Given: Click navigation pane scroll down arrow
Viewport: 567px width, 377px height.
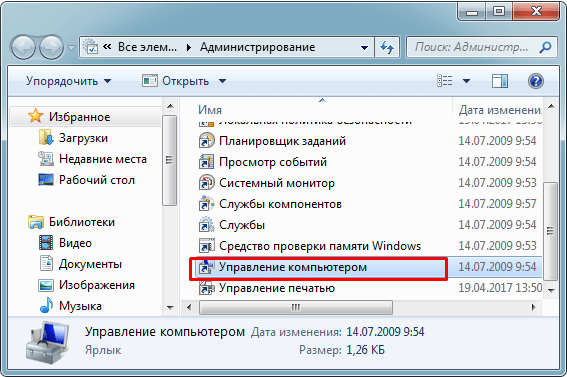Looking at the screenshot, I should (170, 308).
